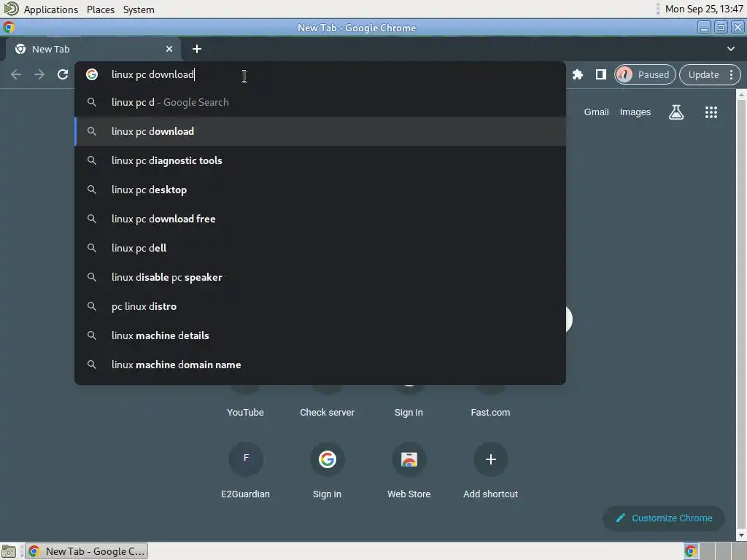
Task: Click the Customize Chrome button
Action: tap(664, 518)
